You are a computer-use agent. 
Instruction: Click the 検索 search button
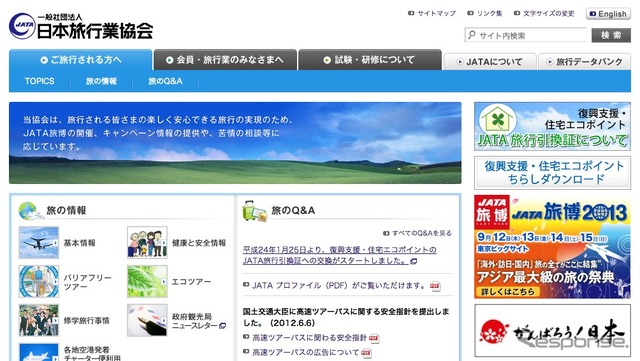point(611,35)
